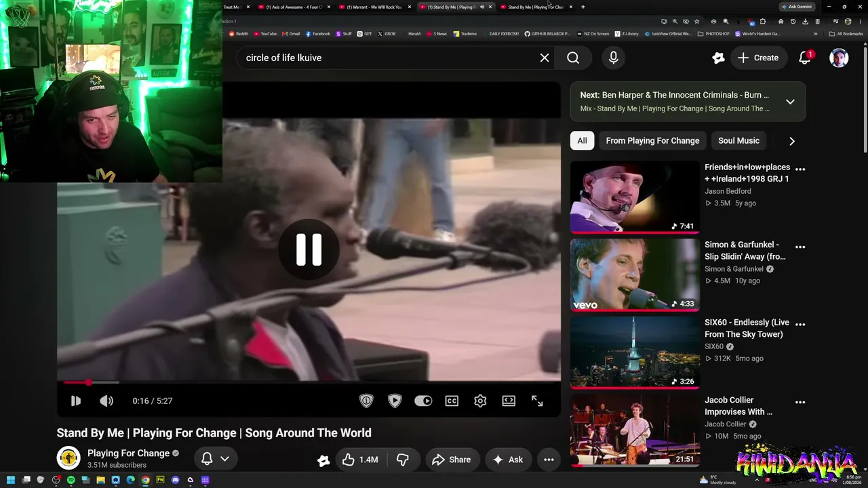Toggle the autoplay switch in the player
The height and width of the screenshot is (488, 868).
pos(423,401)
